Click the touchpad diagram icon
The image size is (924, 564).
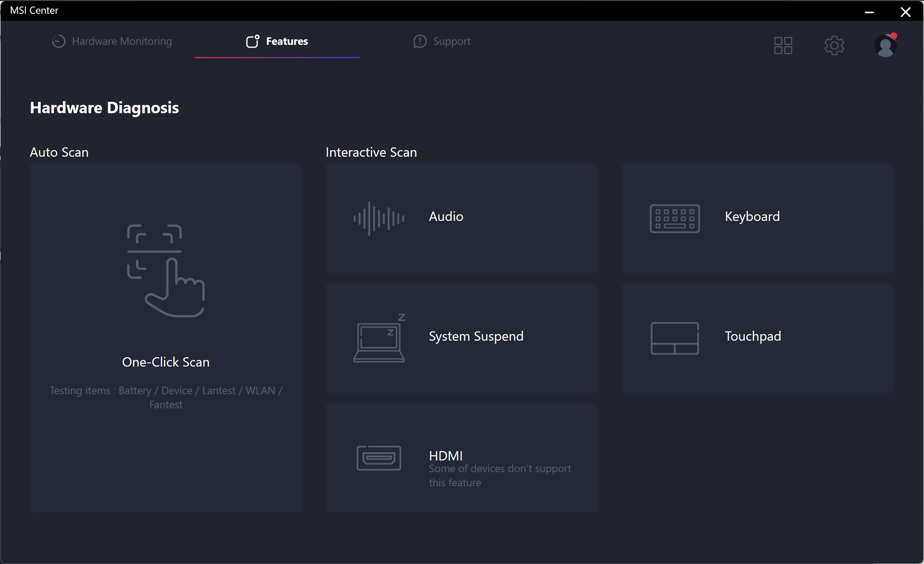point(674,338)
